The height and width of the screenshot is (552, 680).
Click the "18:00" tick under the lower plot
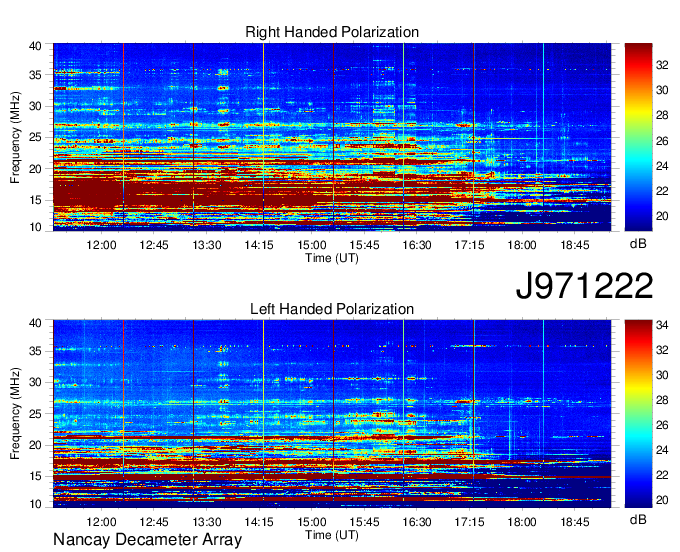522,522
